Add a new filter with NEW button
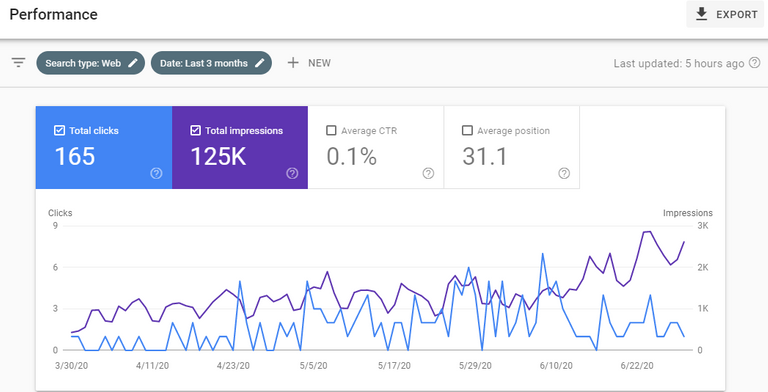 tap(309, 63)
